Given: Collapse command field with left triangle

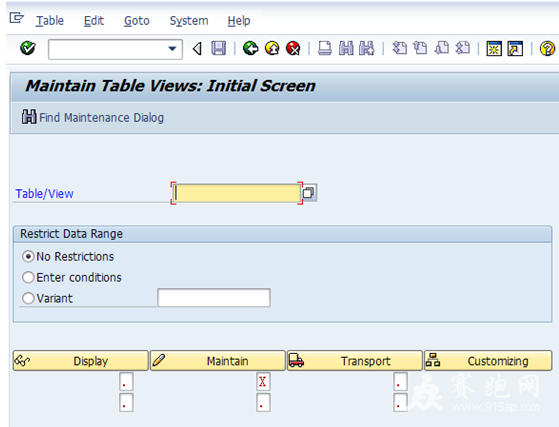Looking at the screenshot, I should (197, 48).
